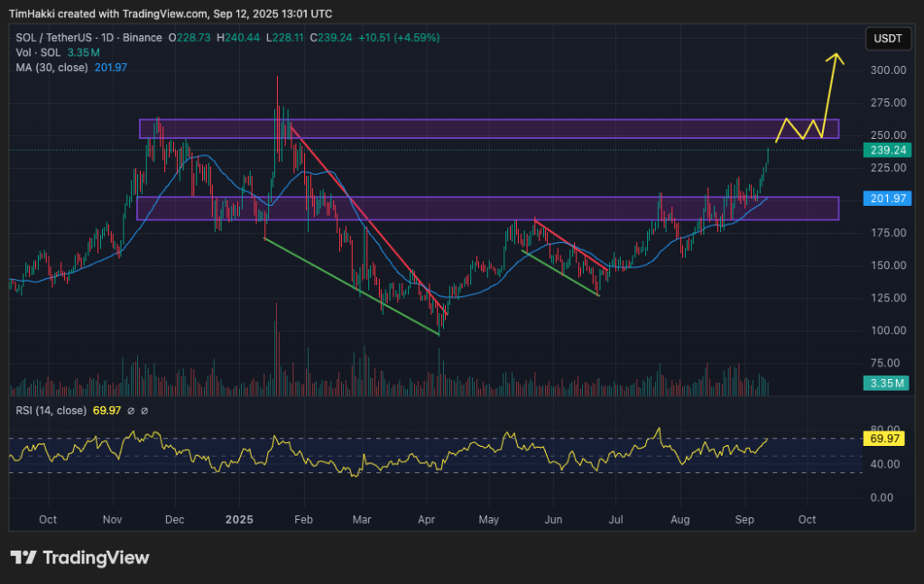Image resolution: width=924 pixels, height=584 pixels.
Task: Click the 2025 label on time axis
Action: (239, 520)
